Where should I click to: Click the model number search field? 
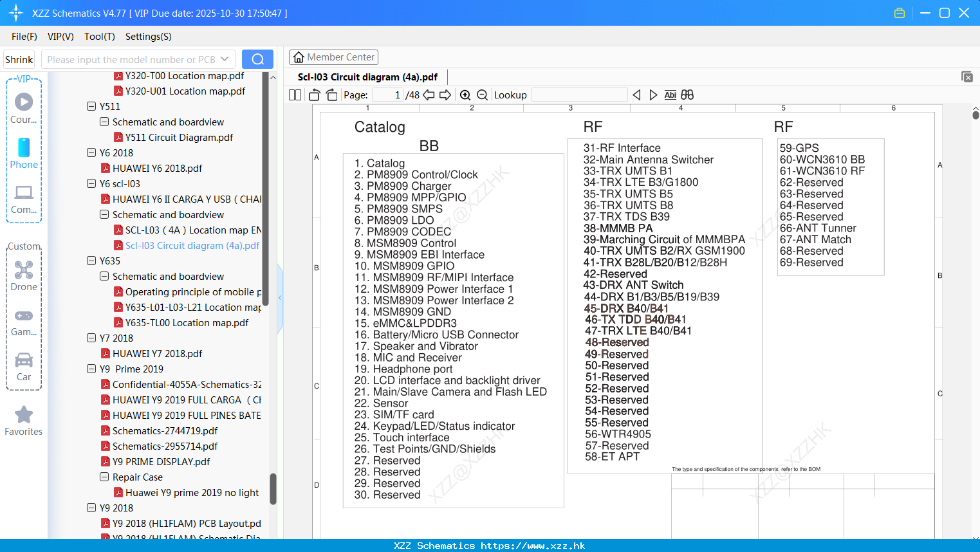[x=131, y=59]
